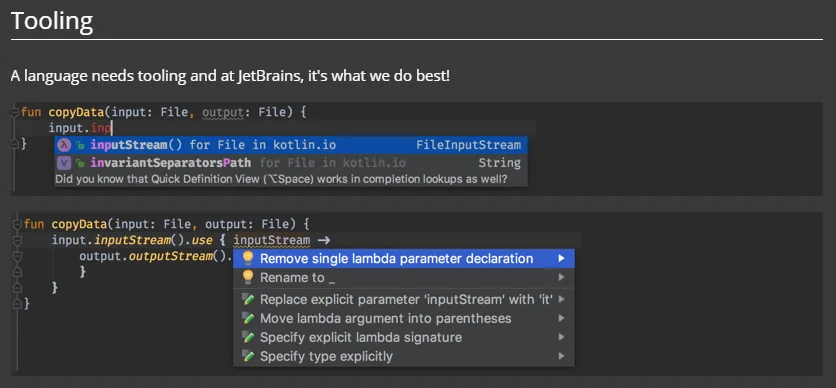
Task: Open submenu arrow of Specify type explicitly
Action: click(561, 357)
